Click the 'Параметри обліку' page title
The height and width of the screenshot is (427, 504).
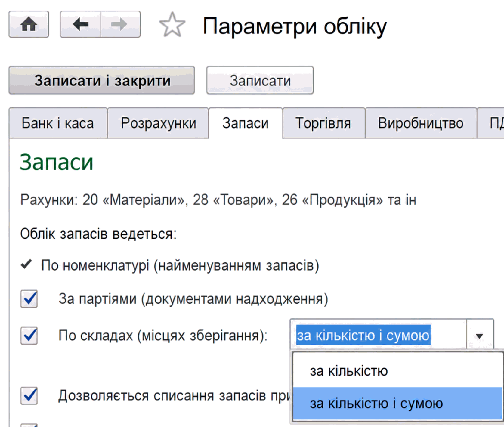click(295, 26)
